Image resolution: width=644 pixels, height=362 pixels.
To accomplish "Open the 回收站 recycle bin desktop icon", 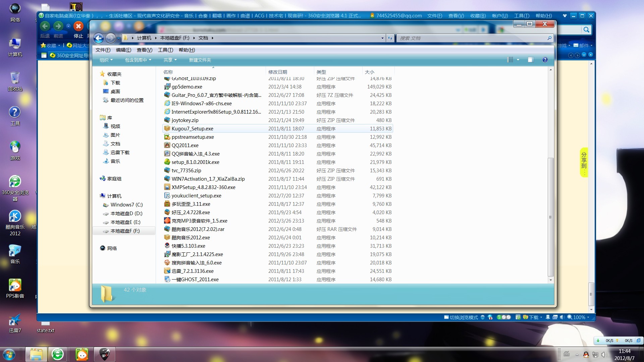I will coord(15,81).
